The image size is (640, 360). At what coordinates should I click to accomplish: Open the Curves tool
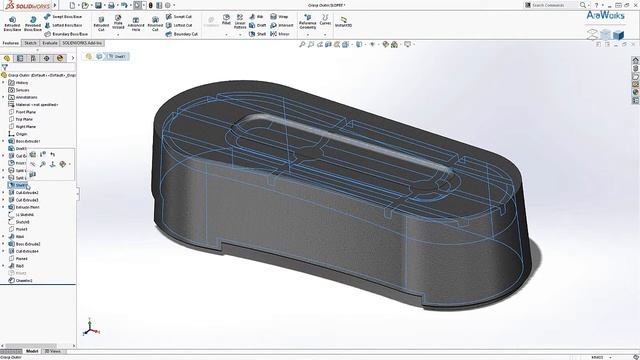point(325,20)
